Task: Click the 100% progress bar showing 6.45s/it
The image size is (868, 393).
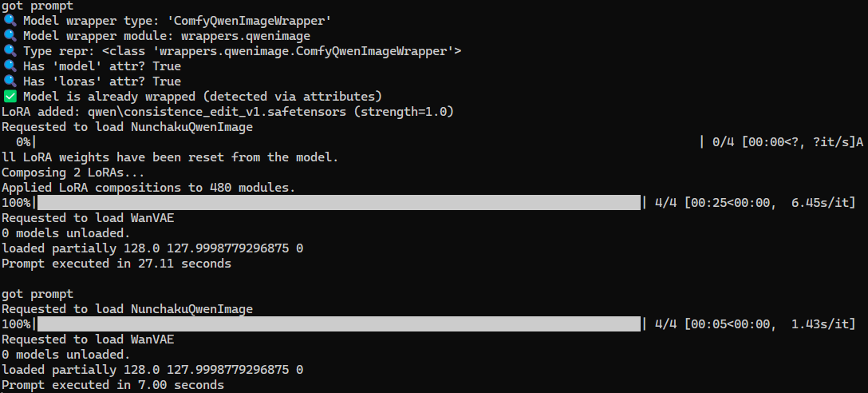Action: coord(338,203)
